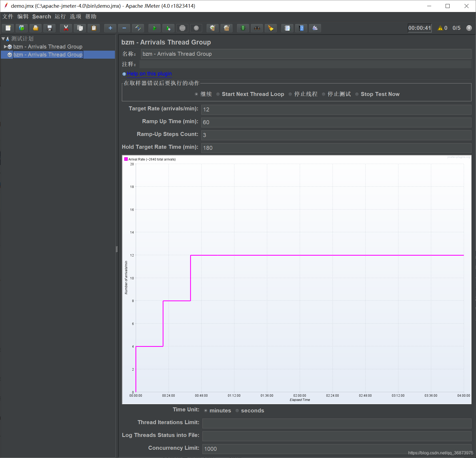The image size is (476, 458).
Task: Stop the running test icon
Action: coord(182,28)
